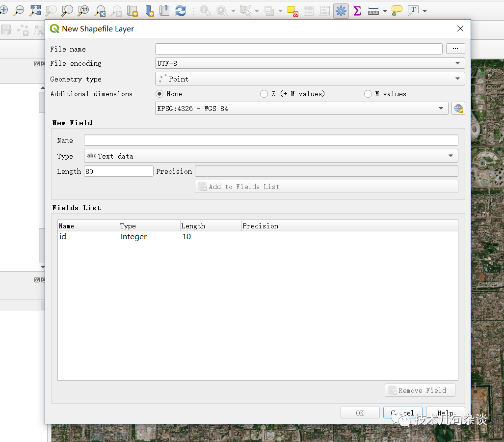504x442 pixels.
Task: Open the Processing Toolbox gear icon
Action: [341, 10]
